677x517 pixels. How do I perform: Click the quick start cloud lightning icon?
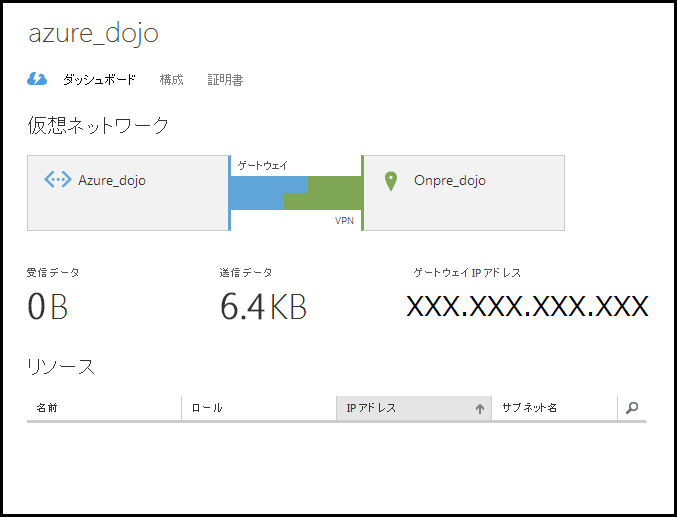(x=36, y=79)
